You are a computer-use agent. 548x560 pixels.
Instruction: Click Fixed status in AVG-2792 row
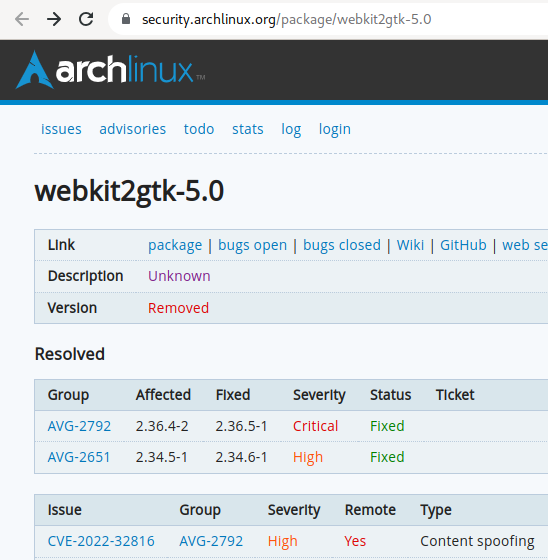click(x=387, y=426)
